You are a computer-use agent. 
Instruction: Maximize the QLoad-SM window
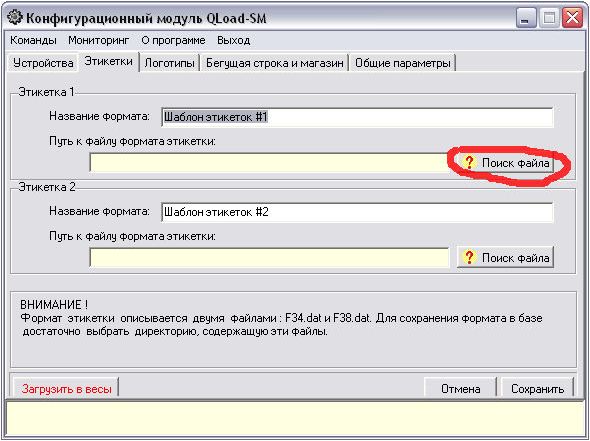pyautogui.click(x=549, y=18)
